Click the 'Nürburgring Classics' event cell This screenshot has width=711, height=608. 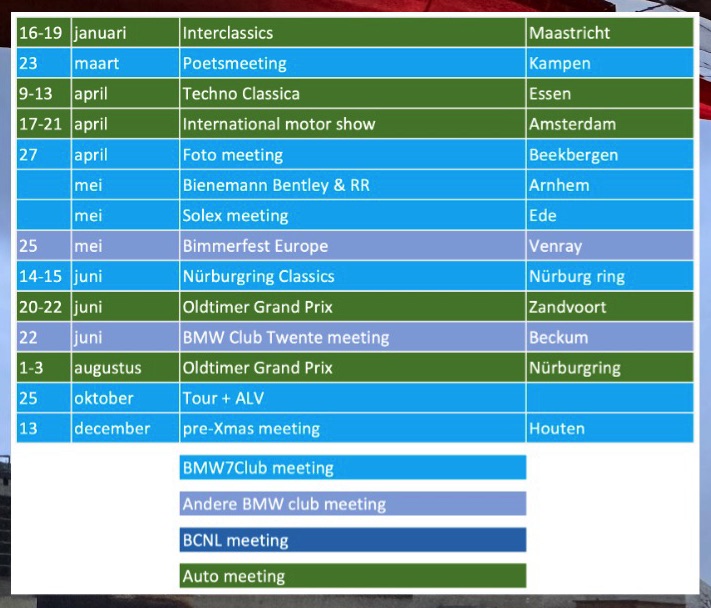(352, 276)
